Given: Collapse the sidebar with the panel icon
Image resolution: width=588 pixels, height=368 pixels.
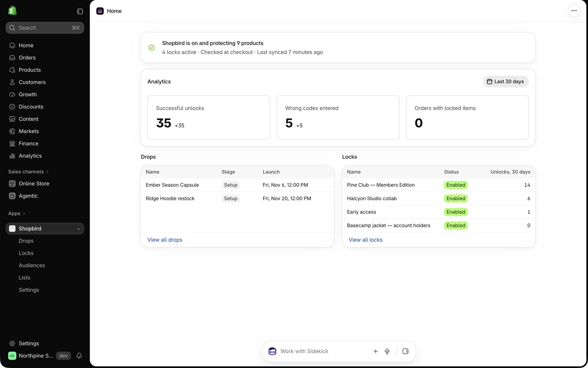Looking at the screenshot, I should 80,12.
